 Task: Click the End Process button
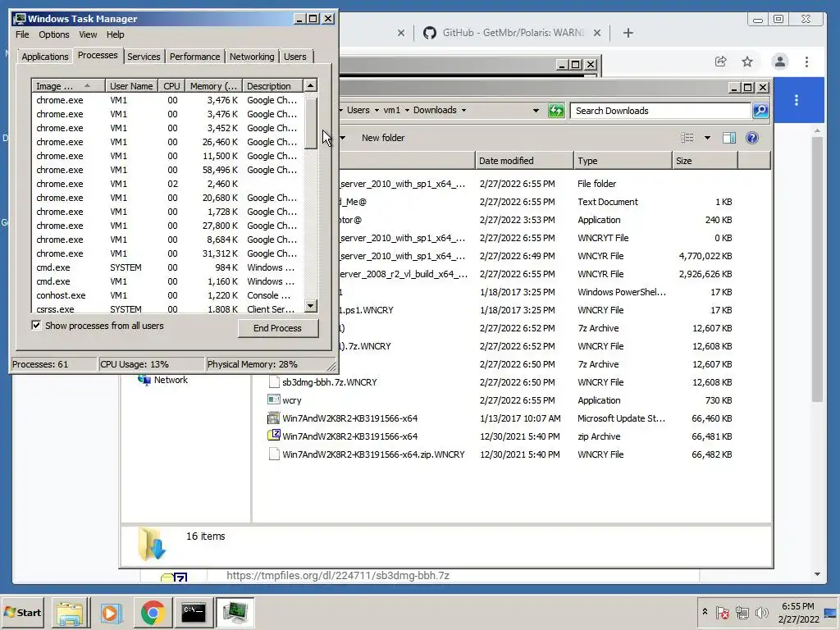277,328
